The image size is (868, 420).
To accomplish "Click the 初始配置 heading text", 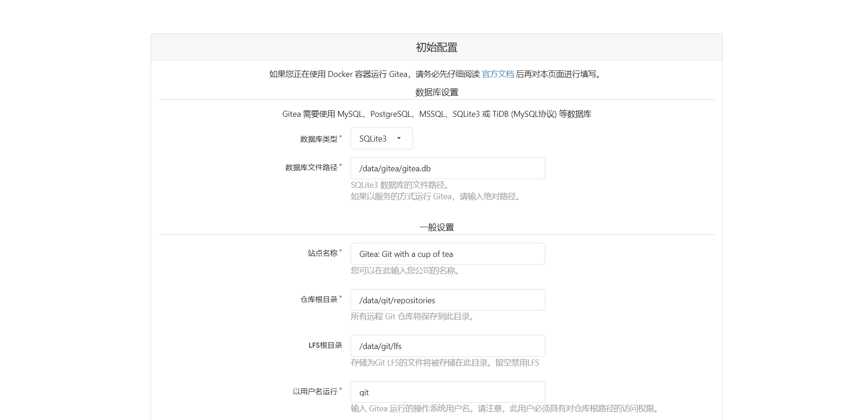I will click(x=437, y=47).
